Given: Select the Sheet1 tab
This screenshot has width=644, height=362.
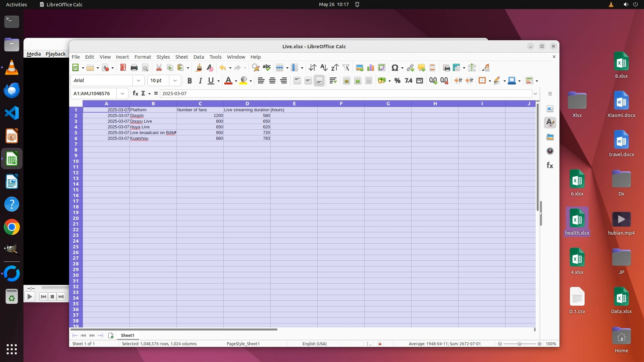Looking at the screenshot, I should [127, 335].
